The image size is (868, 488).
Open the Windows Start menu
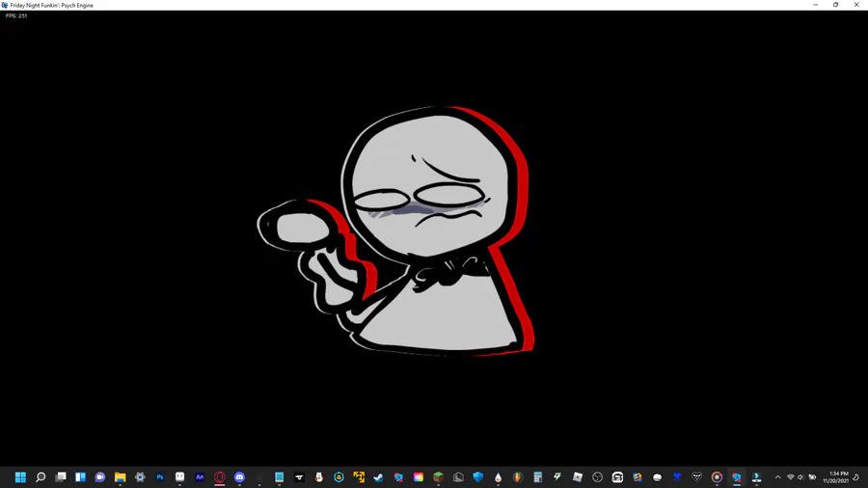[x=20, y=477]
